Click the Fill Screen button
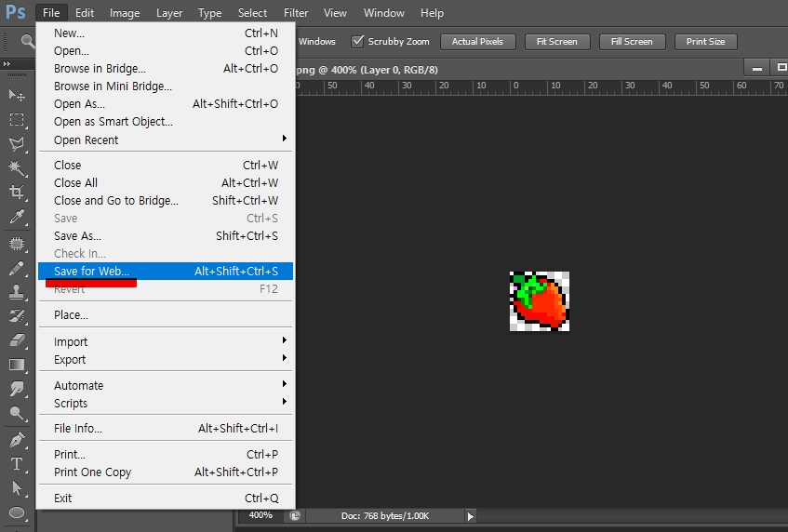 point(632,42)
